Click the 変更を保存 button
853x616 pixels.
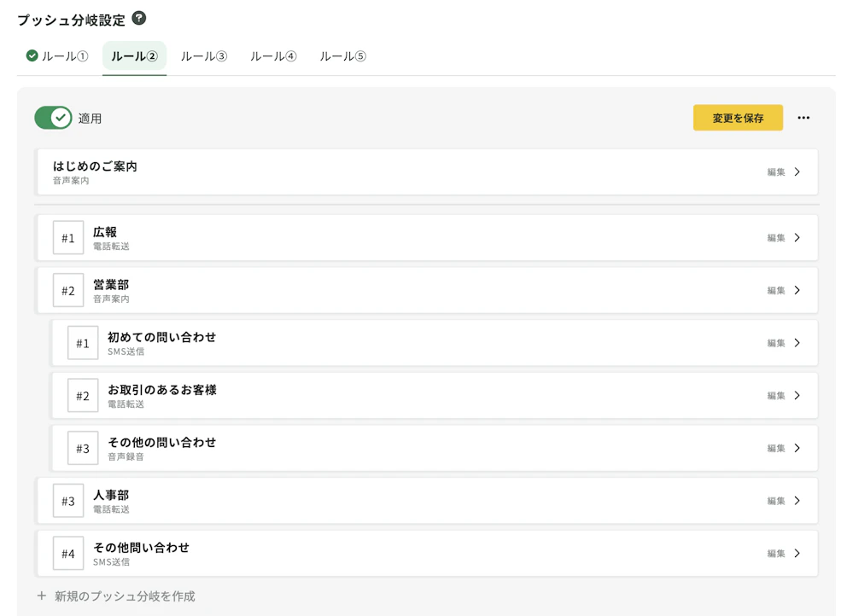click(x=738, y=118)
